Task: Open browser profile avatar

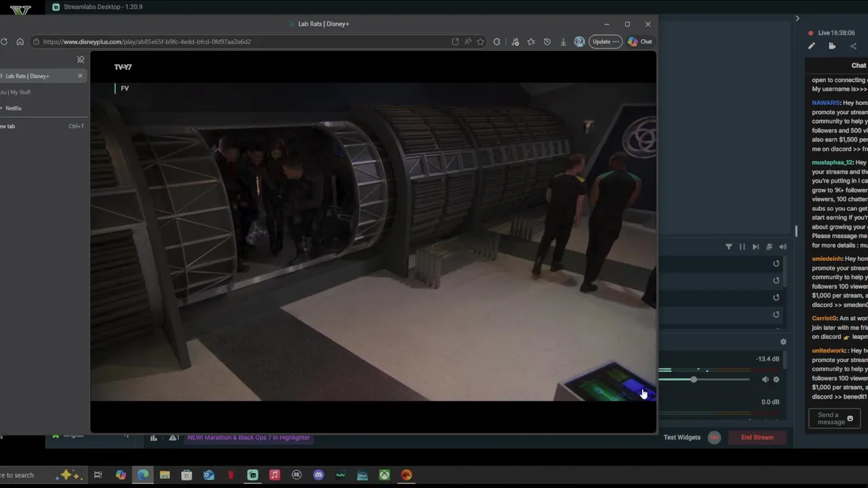Action: 579,41
